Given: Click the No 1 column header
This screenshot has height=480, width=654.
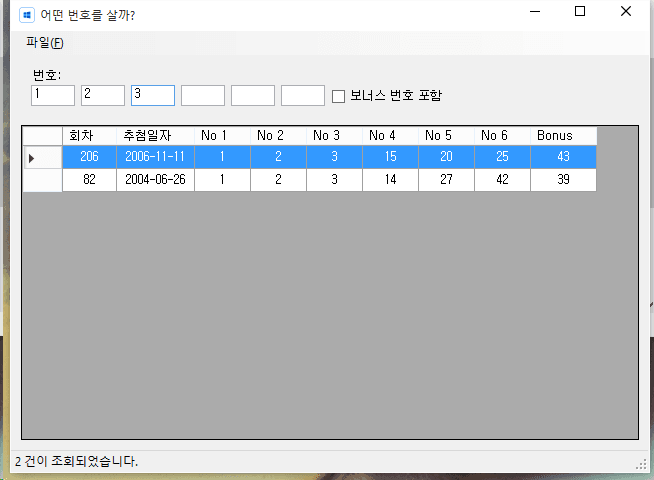Looking at the screenshot, I should pos(222,136).
